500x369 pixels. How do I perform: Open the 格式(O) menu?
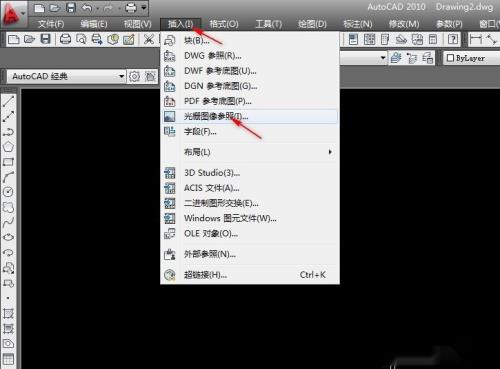point(224,24)
